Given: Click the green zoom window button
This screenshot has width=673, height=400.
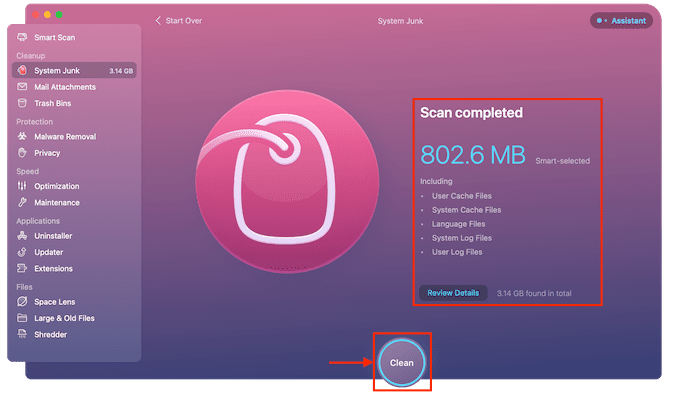Looking at the screenshot, I should coord(59,15).
